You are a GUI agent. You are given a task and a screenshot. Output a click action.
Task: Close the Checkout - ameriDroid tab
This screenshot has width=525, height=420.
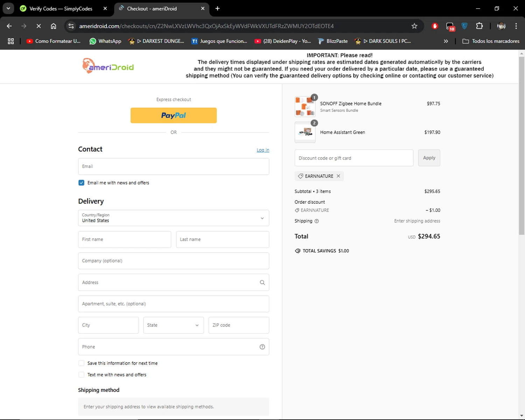pos(203,8)
